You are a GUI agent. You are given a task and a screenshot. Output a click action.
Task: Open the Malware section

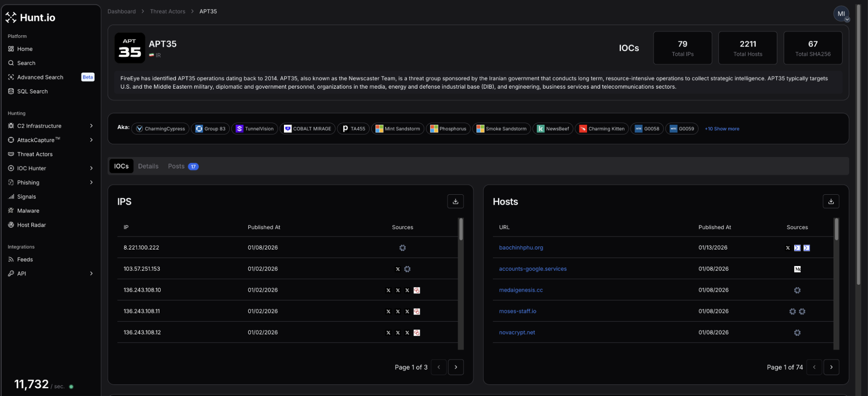click(x=28, y=211)
